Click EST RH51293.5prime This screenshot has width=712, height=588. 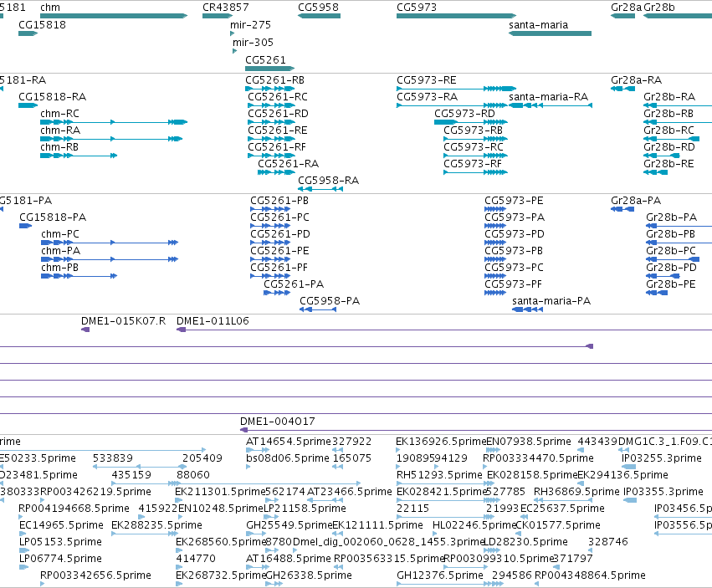pos(445,483)
